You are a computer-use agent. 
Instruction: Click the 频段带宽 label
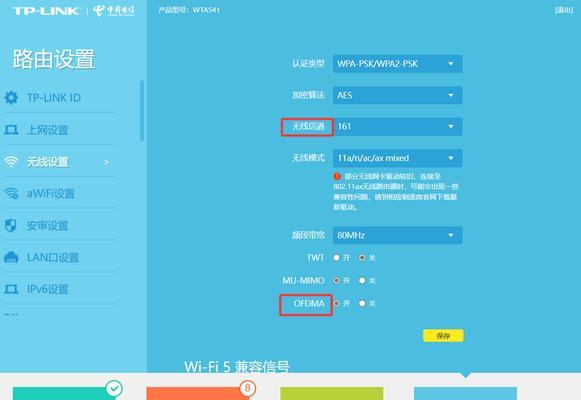(x=308, y=235)
